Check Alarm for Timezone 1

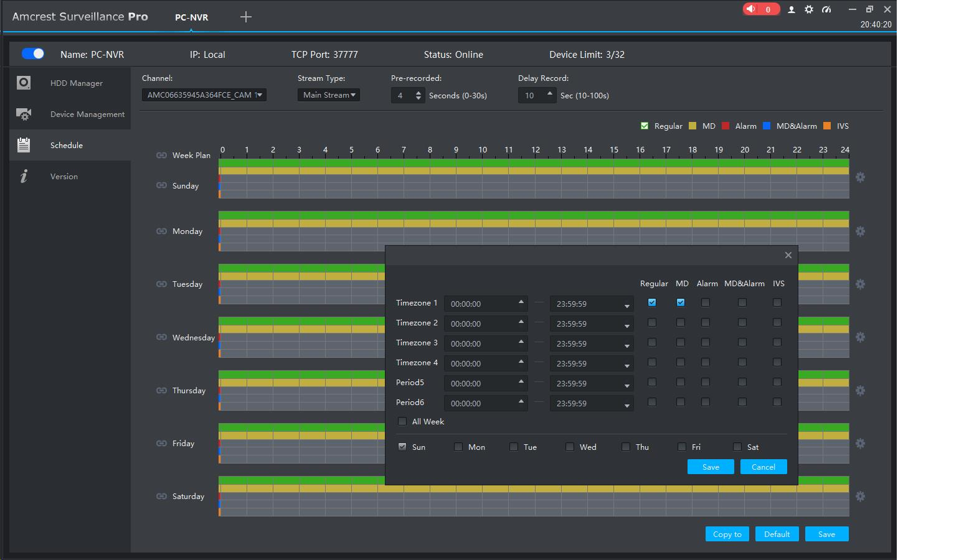point(706,302)
